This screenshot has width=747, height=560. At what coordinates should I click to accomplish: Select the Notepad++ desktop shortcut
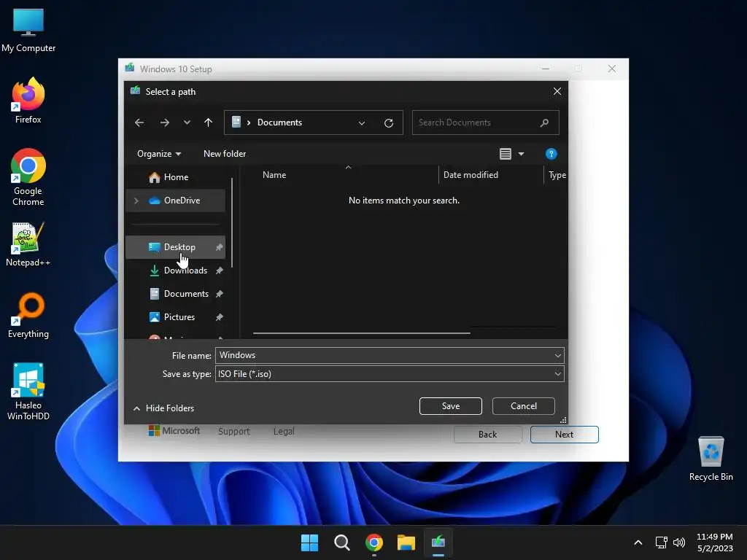click(x=28, y=244)
